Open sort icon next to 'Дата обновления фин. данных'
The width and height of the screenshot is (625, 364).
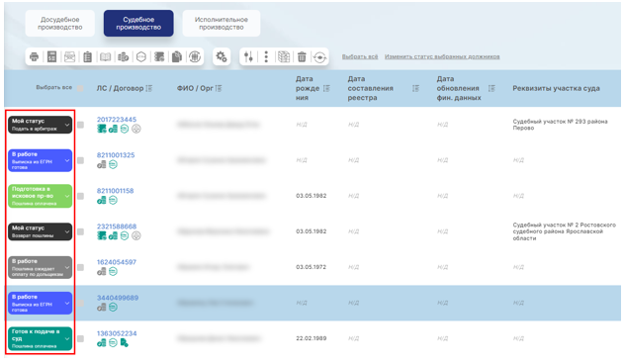pos(491,88)
